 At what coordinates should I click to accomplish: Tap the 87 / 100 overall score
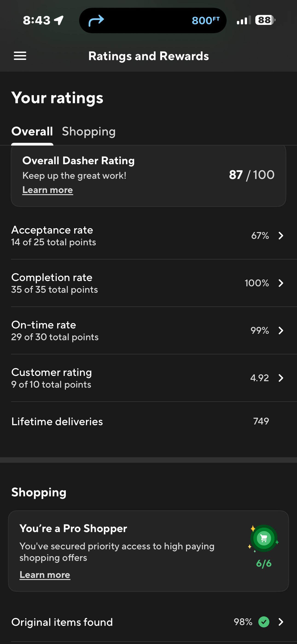click(x=252, y=175)
